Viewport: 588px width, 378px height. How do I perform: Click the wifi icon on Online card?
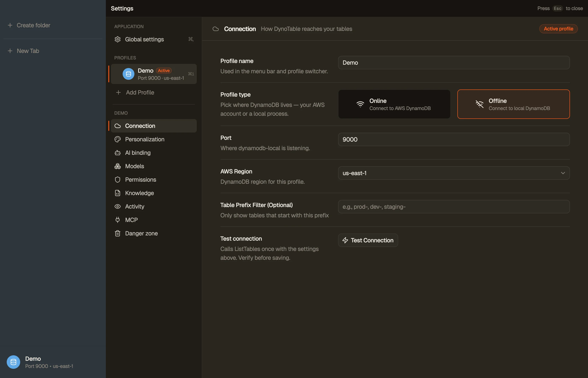(360, 104)
